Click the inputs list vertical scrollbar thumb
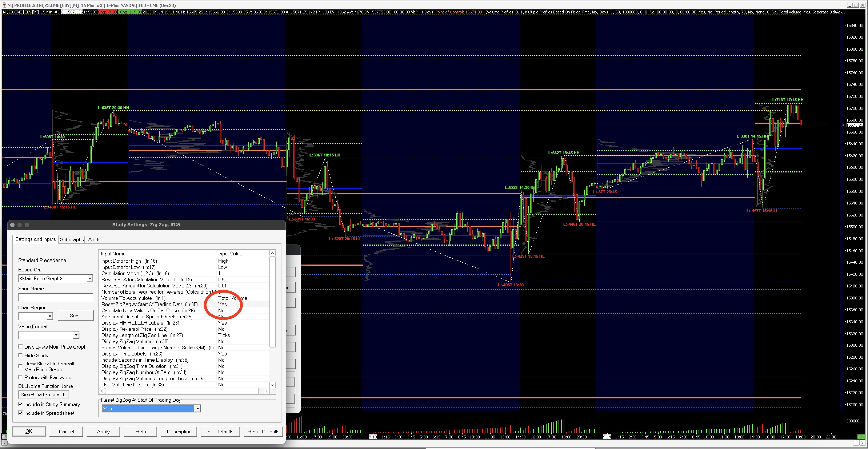Screen dimensions: 868x449 pos(273,302)
